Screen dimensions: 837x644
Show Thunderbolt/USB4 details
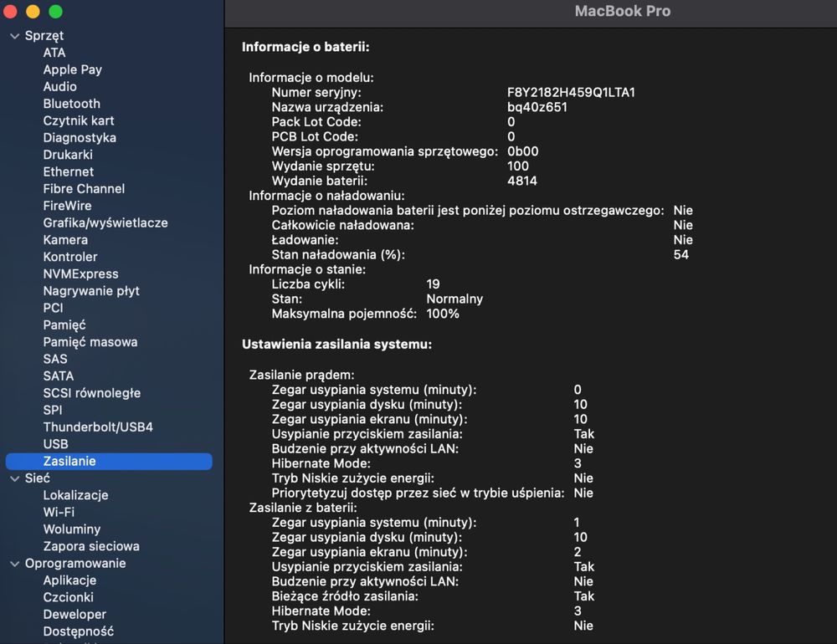pos(98,427)
